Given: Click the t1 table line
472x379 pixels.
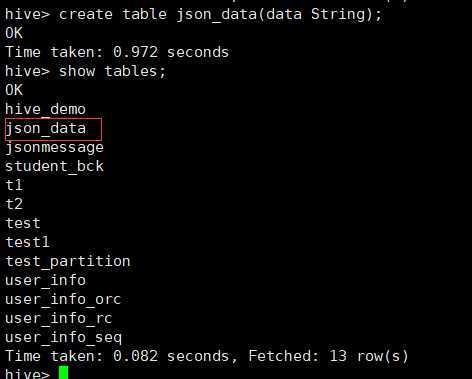Looking at the screenshot, I should [14, 185].
